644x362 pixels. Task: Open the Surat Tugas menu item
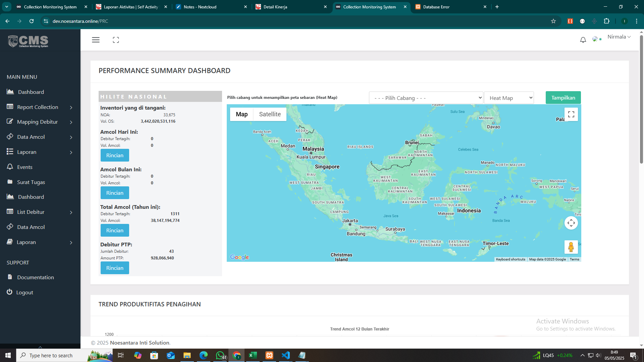pyautogui.click(x=31, y=182)
